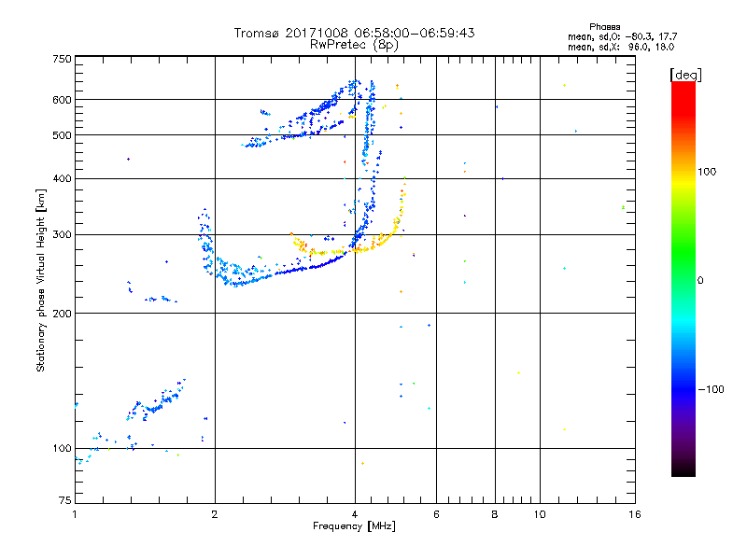
Task: Select the 'RwPretec (8p)' subtitle
Action: click(x=354, y=45)
